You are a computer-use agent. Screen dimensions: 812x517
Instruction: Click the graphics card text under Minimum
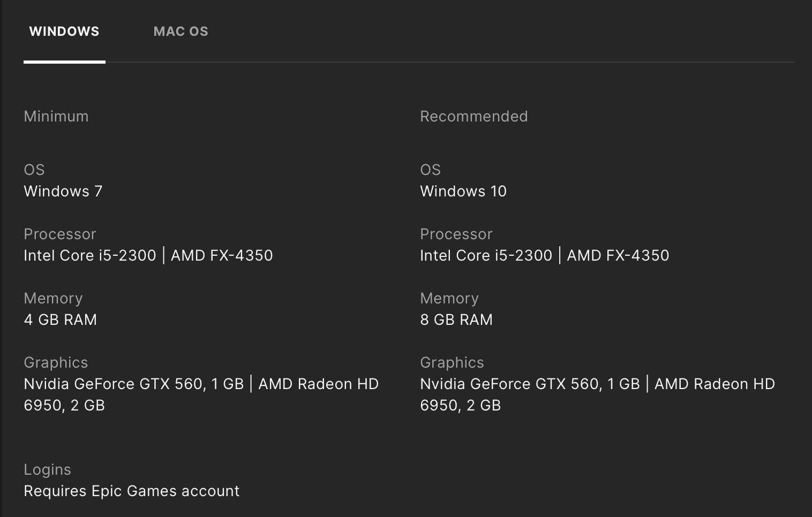coord(201,384)
